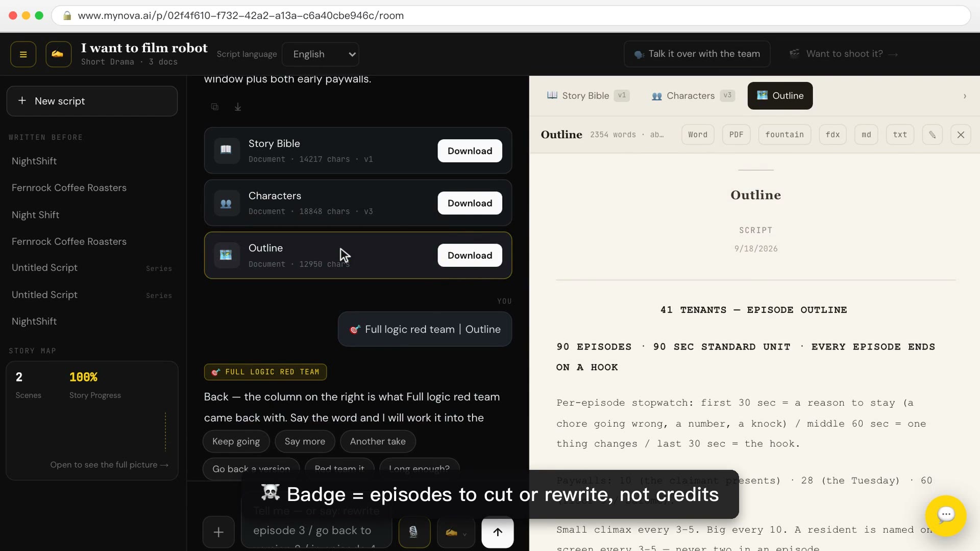Click the copy icon below the message
The height and width of the screenshot is (551, 980).
click(x=215, y=107)
